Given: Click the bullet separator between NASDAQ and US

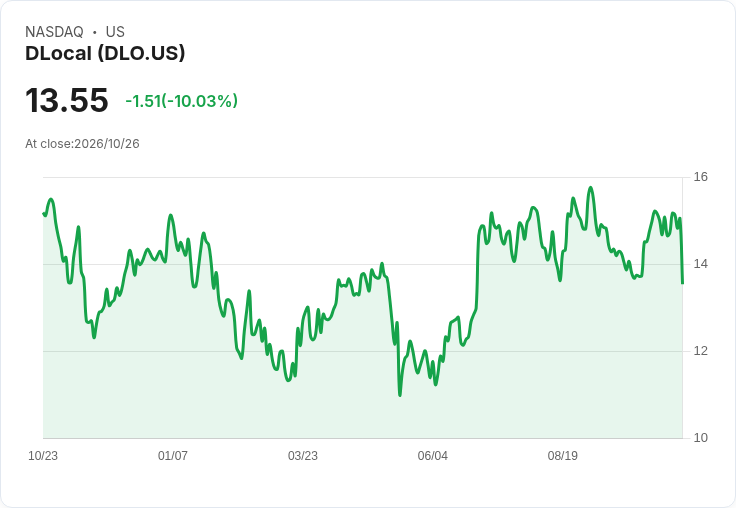Looking at the screenshot, I should click(94, 32).
